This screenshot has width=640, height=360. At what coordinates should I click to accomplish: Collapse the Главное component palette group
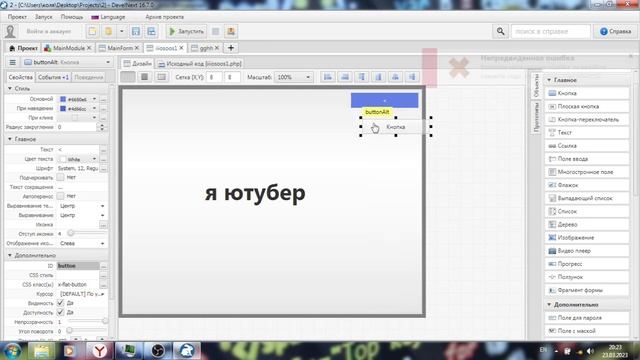point(549,80)
